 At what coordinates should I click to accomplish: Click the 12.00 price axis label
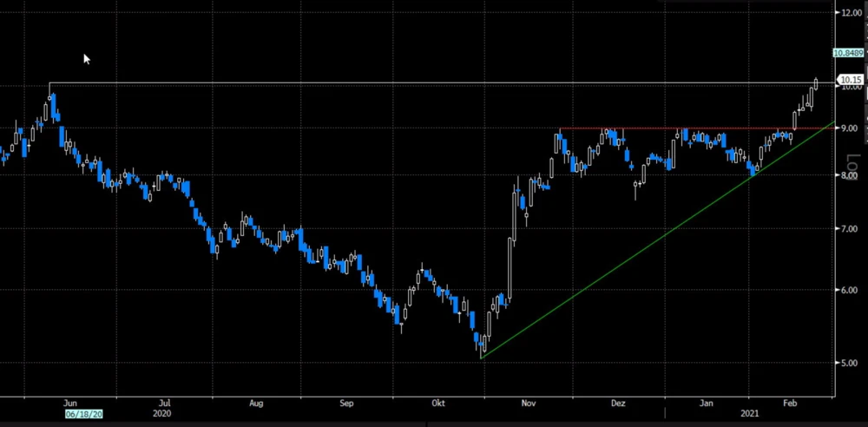point(850,13)
